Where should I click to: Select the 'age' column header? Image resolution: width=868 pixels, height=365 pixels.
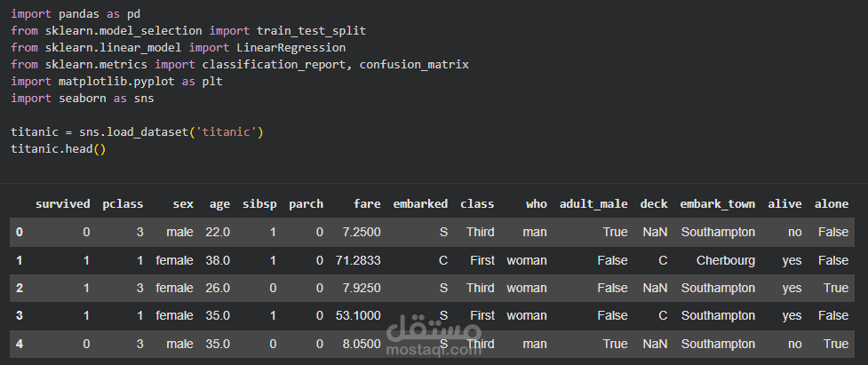(x=219, y=204)
